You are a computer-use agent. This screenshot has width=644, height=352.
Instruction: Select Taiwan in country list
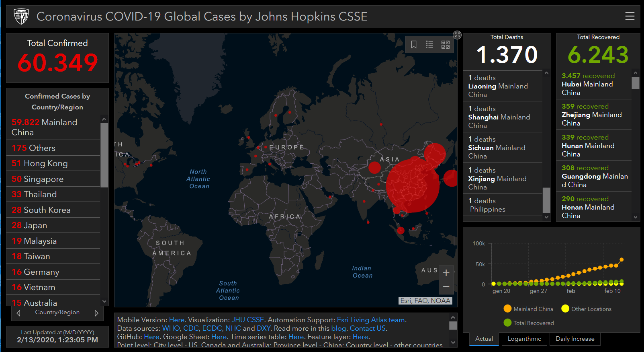pyautogui.click(x=53, y=256)
